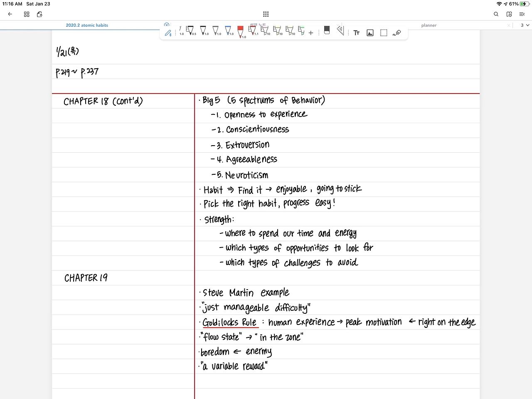Select the dashed rectangle selection tool

tap(384, 33)
